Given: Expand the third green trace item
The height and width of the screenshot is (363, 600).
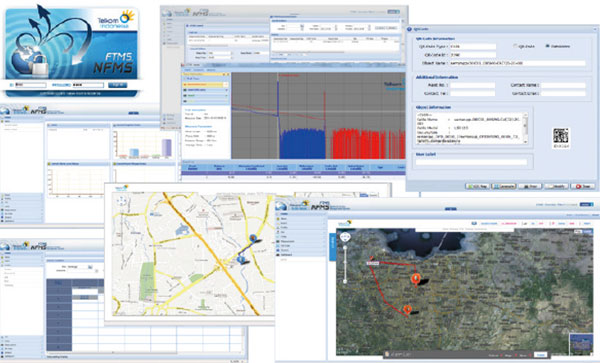Looking at the screenshot, I should click(x=226, y=96).
